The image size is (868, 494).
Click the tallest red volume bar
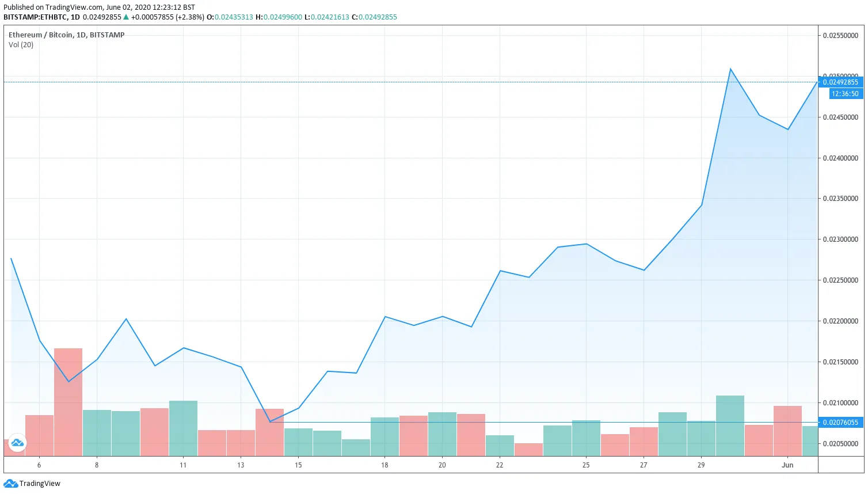[x=68, y=402]
